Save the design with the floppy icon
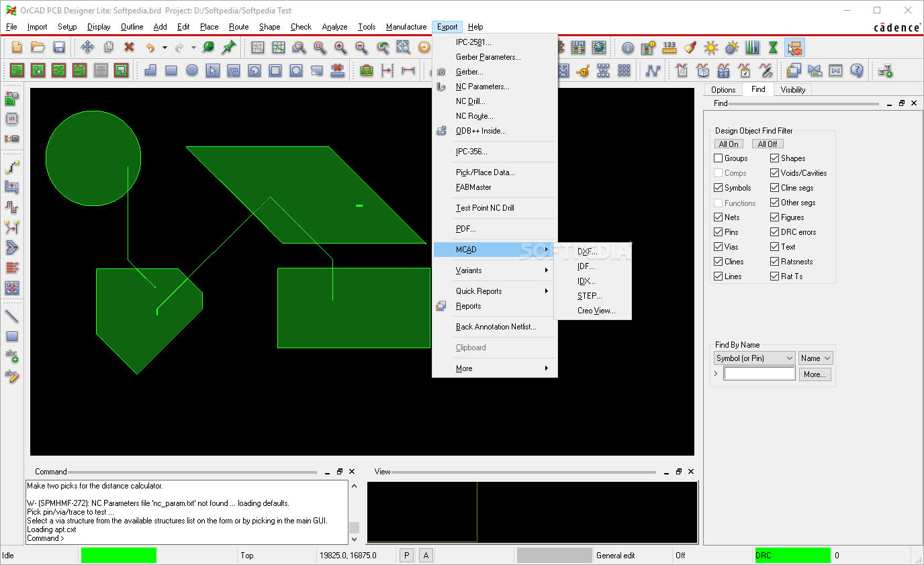Image resolution: width=924 pixels, height=565 pixels. [59, 47]
